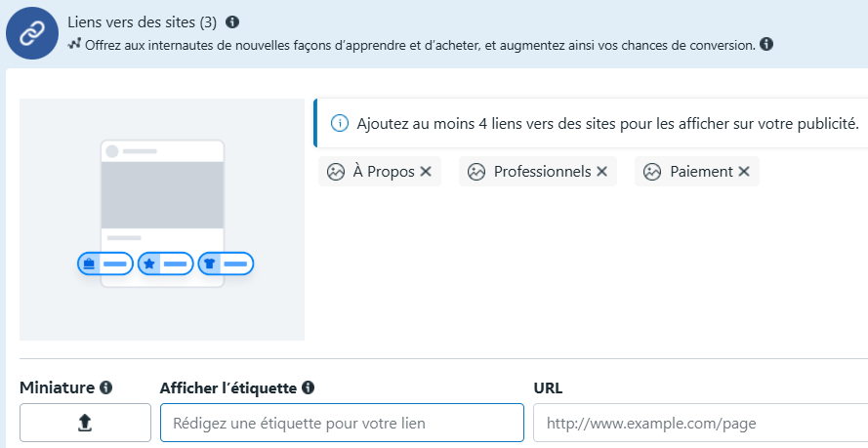Click the trend sparkle icon before Offrez
Screen dimensions: 868x448
click(74, 44)
